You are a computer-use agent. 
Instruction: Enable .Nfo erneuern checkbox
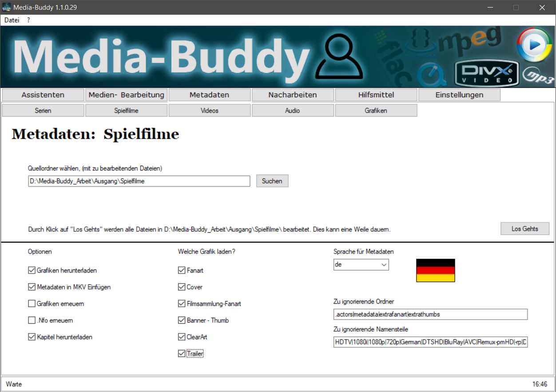point(32,320)
